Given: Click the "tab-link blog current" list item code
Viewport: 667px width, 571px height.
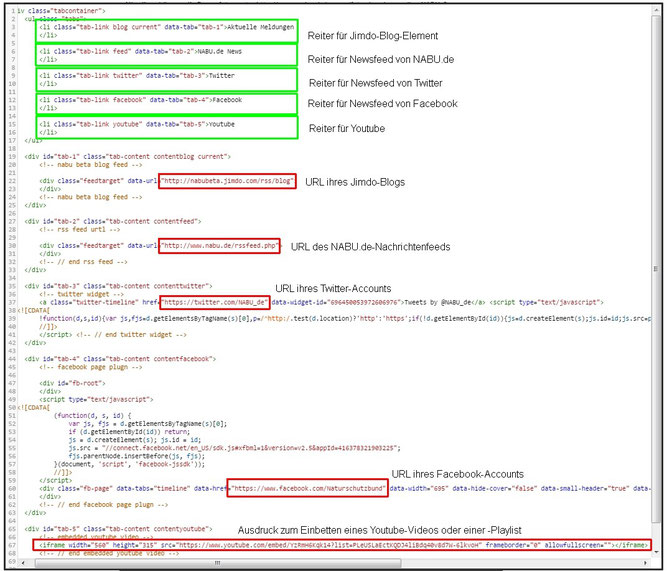Looking at the screenshot, I should [167, 31].
